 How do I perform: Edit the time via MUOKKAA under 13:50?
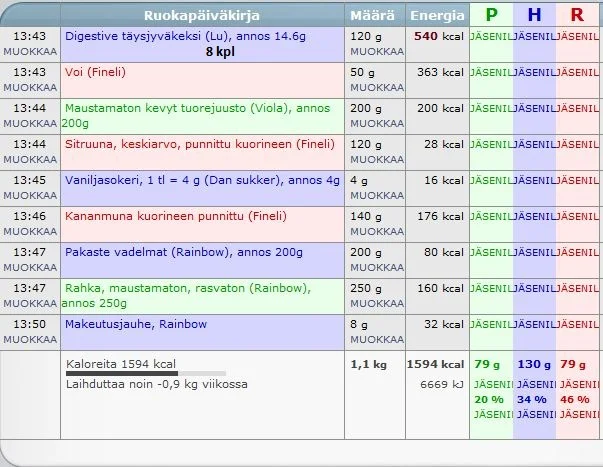30,338
